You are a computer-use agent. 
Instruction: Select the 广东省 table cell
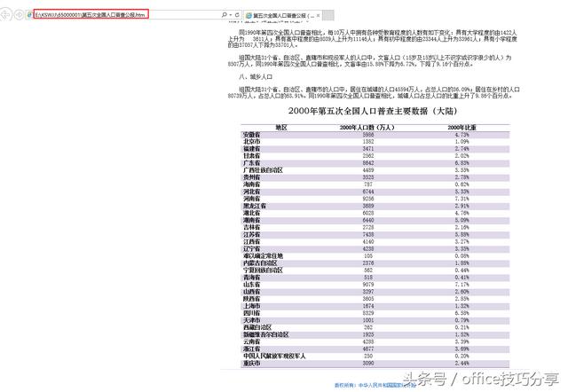(251, 163)
